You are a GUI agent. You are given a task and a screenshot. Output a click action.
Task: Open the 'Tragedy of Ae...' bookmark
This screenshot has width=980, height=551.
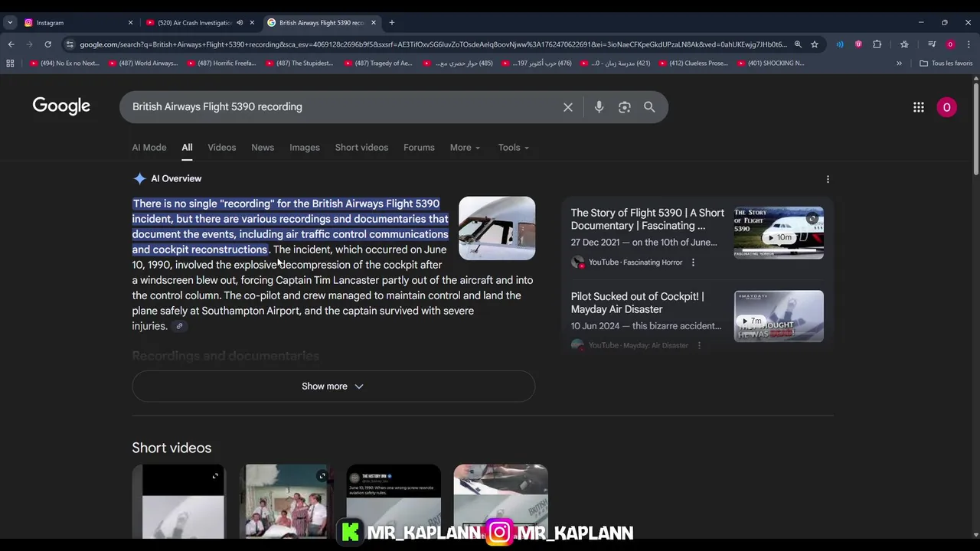point(378,64)
